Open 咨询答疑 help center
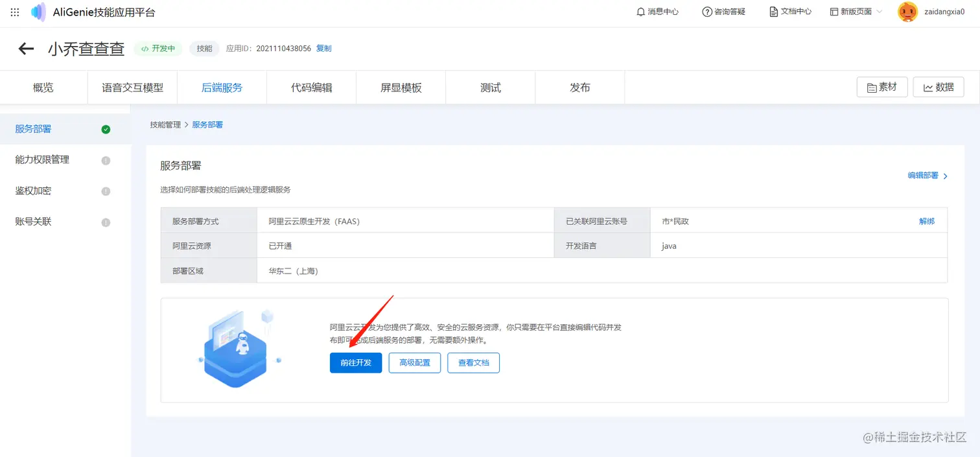The height and width of the screenshot is (457, 980). coord(723,12)
